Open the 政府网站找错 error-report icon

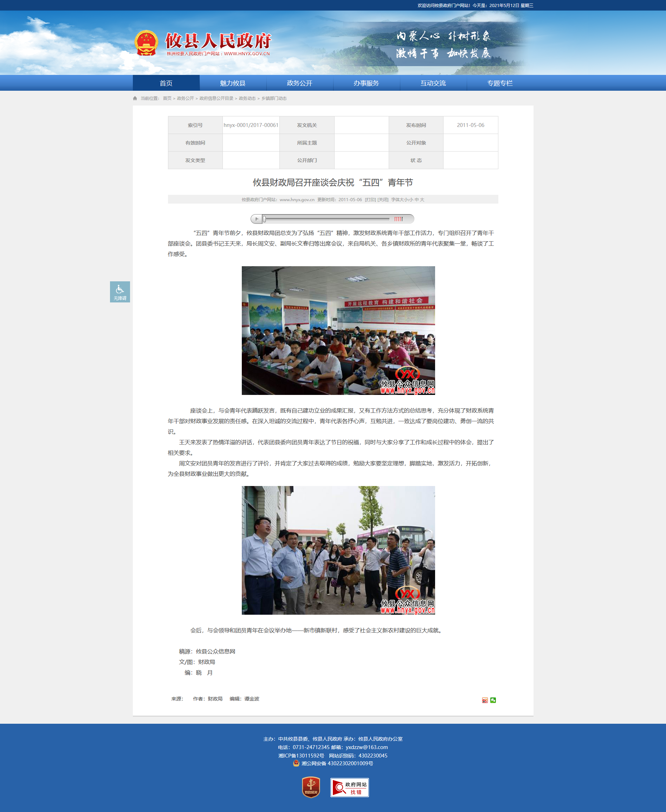click(349, 787)
